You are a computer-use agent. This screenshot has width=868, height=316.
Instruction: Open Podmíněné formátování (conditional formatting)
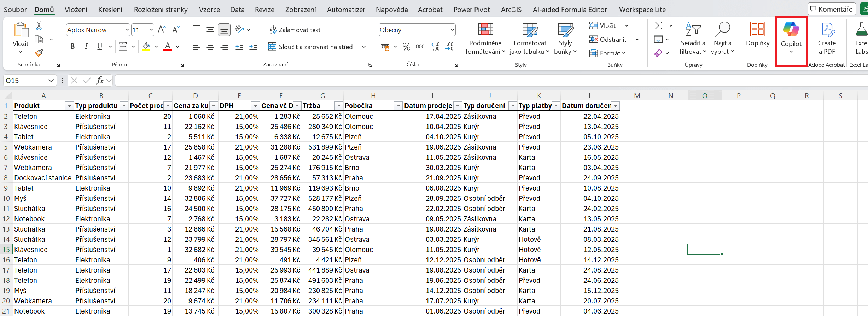point(485,38)
